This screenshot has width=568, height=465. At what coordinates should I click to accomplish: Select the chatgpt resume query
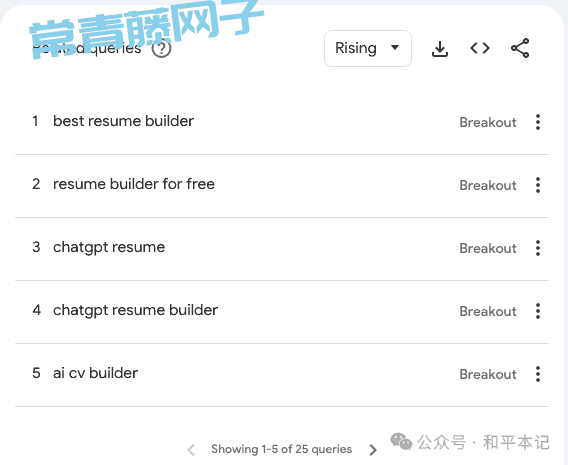pos(109,248)
